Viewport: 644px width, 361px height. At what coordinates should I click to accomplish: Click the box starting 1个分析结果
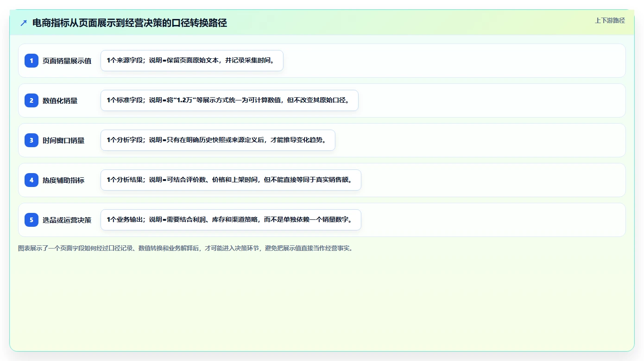pos(231,180)
